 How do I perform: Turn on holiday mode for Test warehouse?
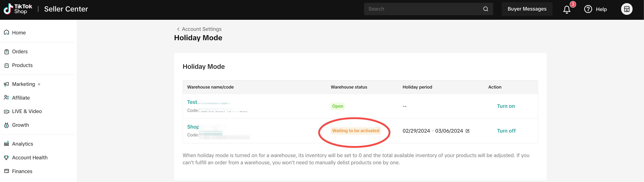click(506, 106)
